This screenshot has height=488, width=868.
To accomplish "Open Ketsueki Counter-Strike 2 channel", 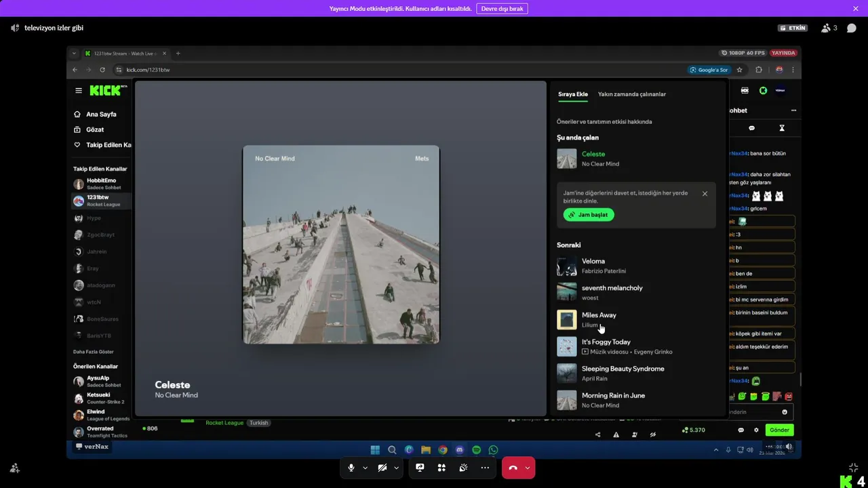I will 101,398.
